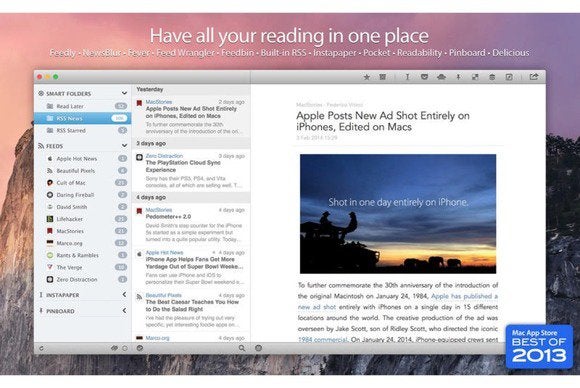580x388 pixels.
Task: Open the RSS Starred smart folder
Action: point(82,131)
